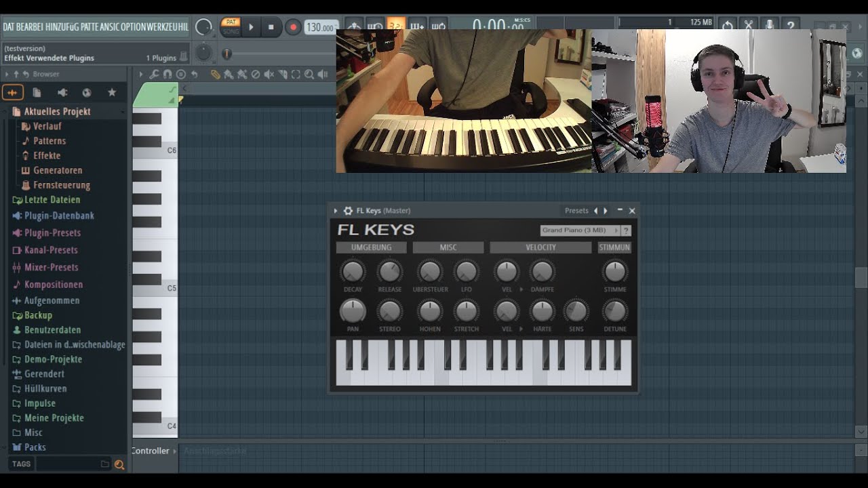The height and width of the screenshot is (488, 868).
Task: Select the dashed-box selection tool
Action: coord(296,75)
